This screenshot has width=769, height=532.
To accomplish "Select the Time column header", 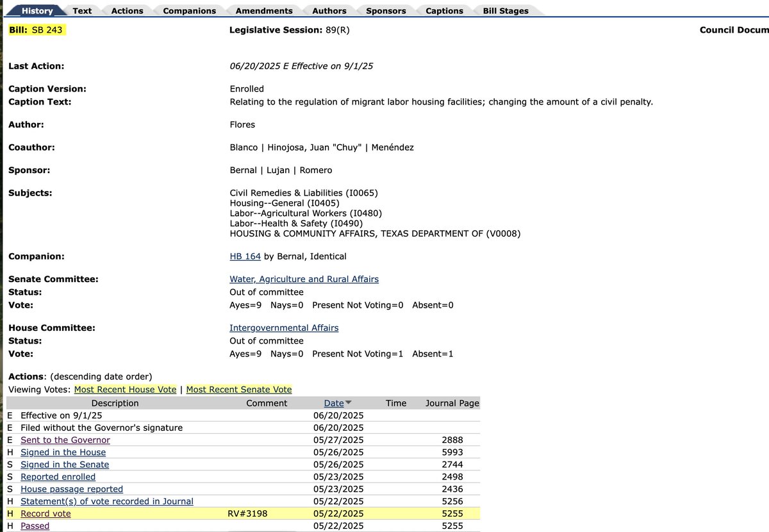I will [396, 403].
